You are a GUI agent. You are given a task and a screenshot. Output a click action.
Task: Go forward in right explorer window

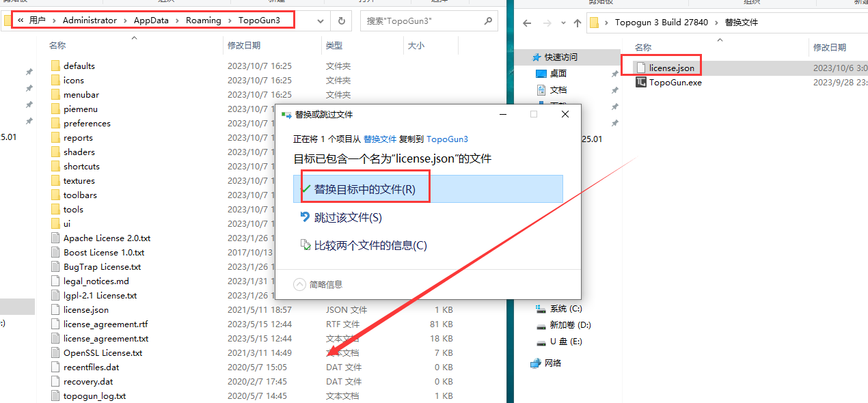point(545,23)
